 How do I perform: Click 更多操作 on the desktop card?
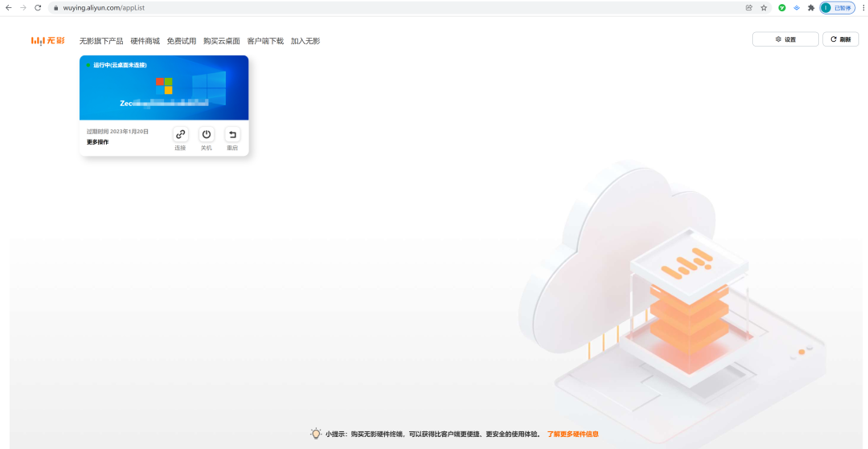98,142
